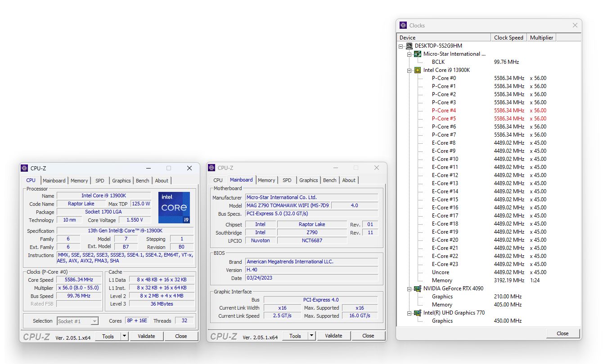Open About tab in Mainboard window
603x364 pixels.
(349, 180)
